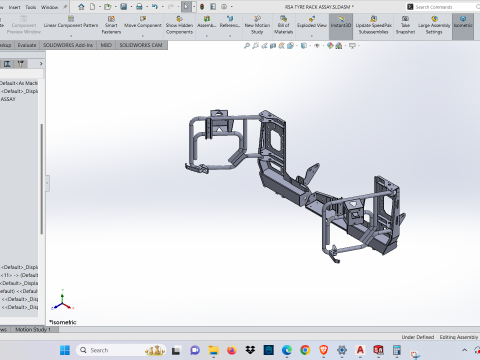Open the Options gear icon in quick access toolbar

click(224, 7)
